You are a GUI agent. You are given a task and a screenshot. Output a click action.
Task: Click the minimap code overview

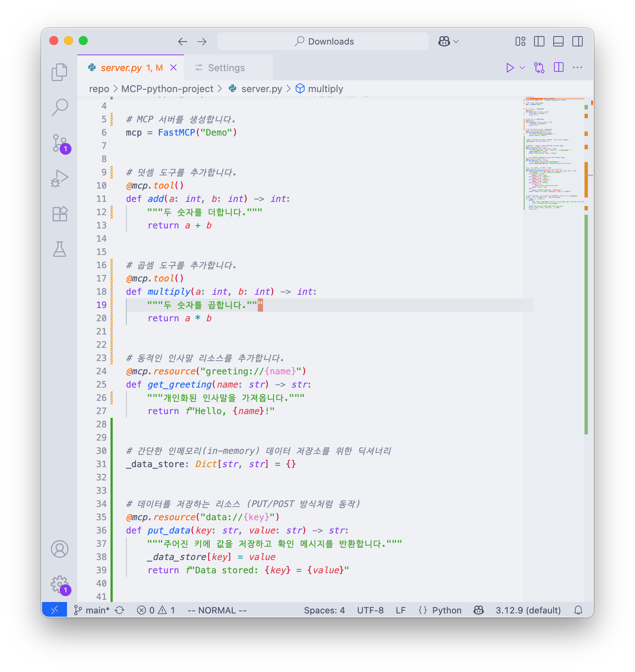click(553, 153)
